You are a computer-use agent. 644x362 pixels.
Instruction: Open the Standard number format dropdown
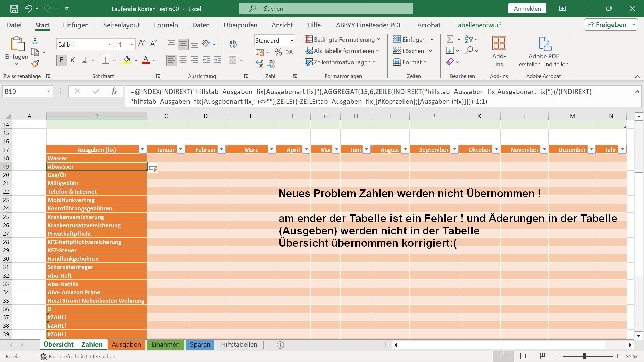pyautogui.click(x=292, y=41)
